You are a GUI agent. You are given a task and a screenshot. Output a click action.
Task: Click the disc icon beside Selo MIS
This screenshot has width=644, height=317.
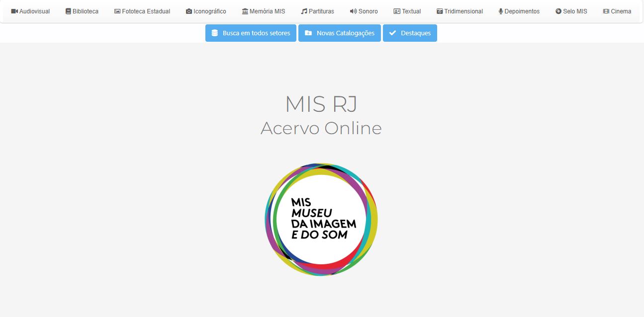(x=558, y=11)
